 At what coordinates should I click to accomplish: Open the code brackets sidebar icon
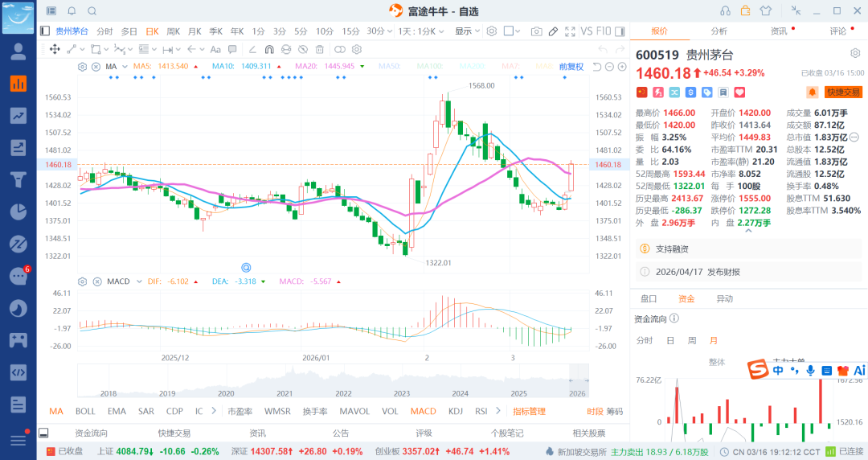pos(18,372)
